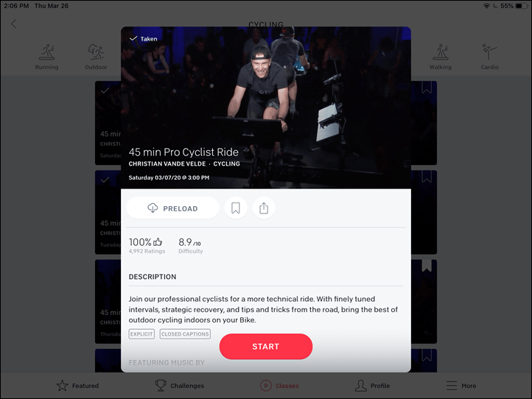
Task: Select the Cardio category icon
Action: pyautogui.click(x=489, y=52)
